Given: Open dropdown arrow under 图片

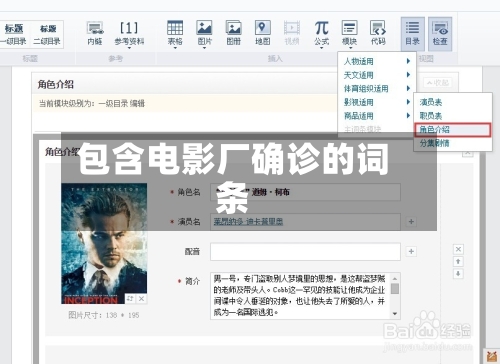Looking at the screenshot, I should pos(204,48).
